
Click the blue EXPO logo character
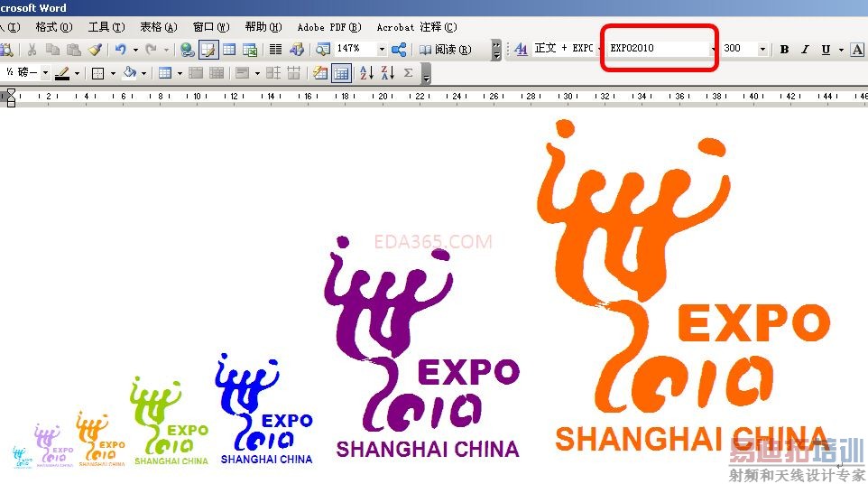click(x=264, y=410)
